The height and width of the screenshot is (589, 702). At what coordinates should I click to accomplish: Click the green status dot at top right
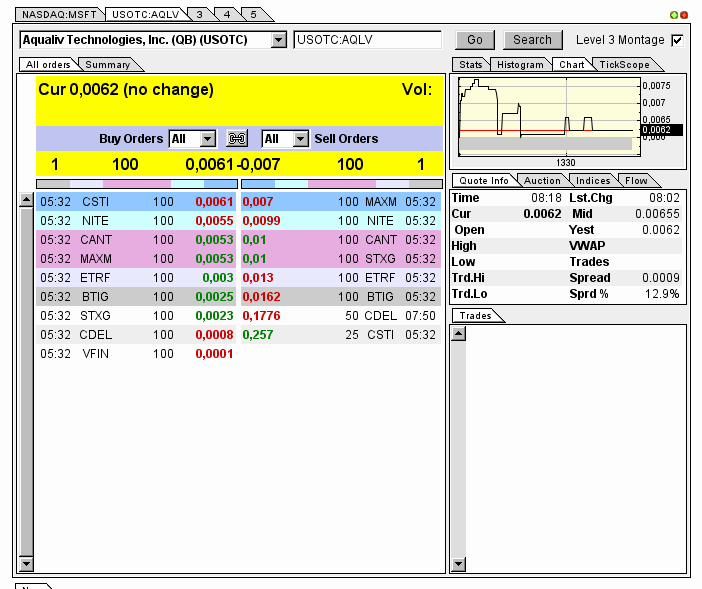[x=675, y=15]
